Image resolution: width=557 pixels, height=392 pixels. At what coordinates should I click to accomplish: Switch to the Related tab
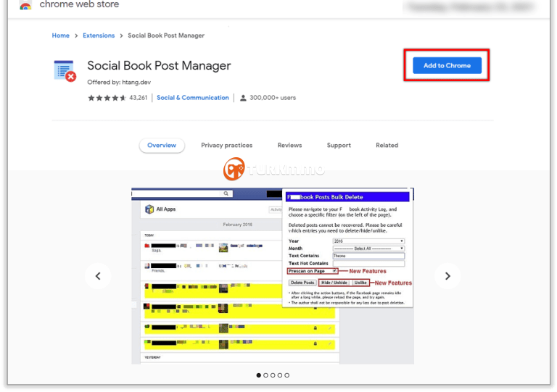pyautogui.click(x=387, y=146)
